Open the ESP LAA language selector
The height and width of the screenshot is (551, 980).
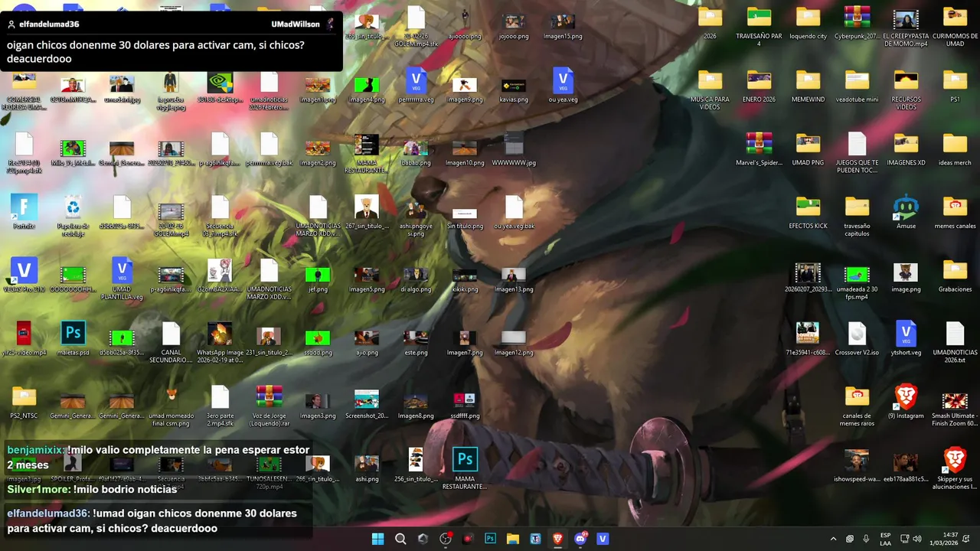[x=885, y=539]
